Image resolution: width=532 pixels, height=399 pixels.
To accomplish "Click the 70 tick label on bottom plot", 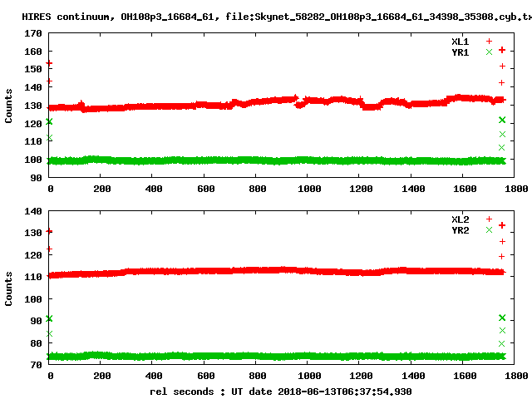I will pyautogui.click(x=36, y=365).
